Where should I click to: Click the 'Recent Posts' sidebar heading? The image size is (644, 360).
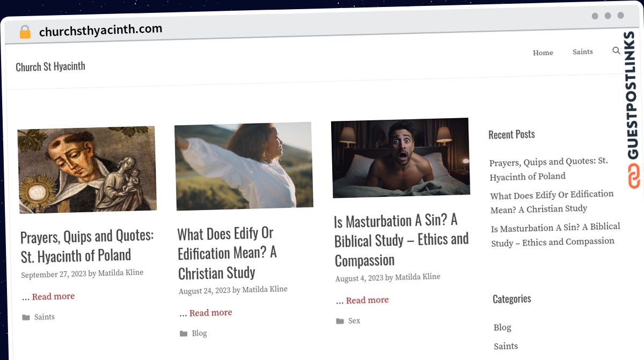click(x=511, y=134)
